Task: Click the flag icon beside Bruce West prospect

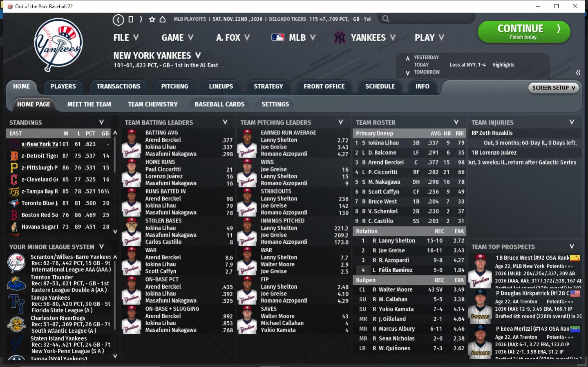Action: [575, 258]
